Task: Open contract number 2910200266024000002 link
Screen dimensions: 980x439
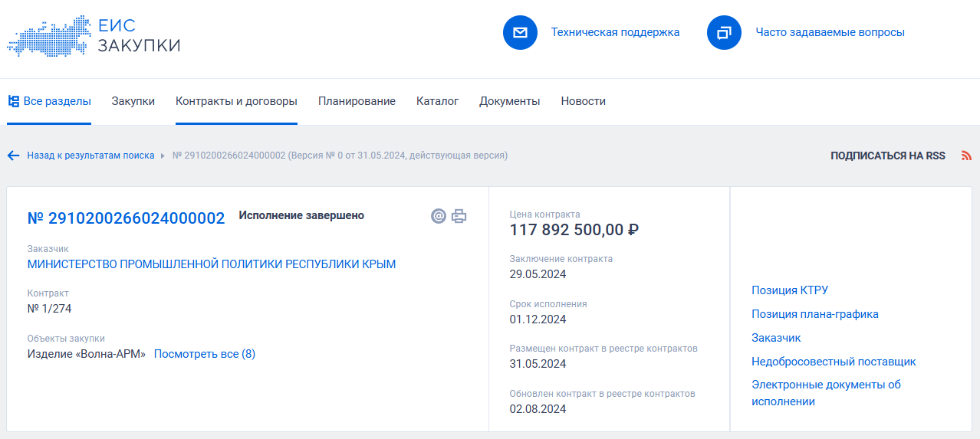Action: click(x=127, y=218)
